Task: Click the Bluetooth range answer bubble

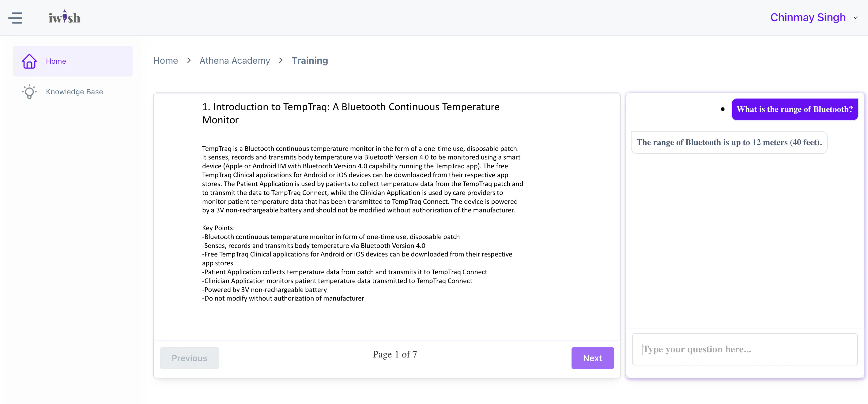Action: click(729, 142)
